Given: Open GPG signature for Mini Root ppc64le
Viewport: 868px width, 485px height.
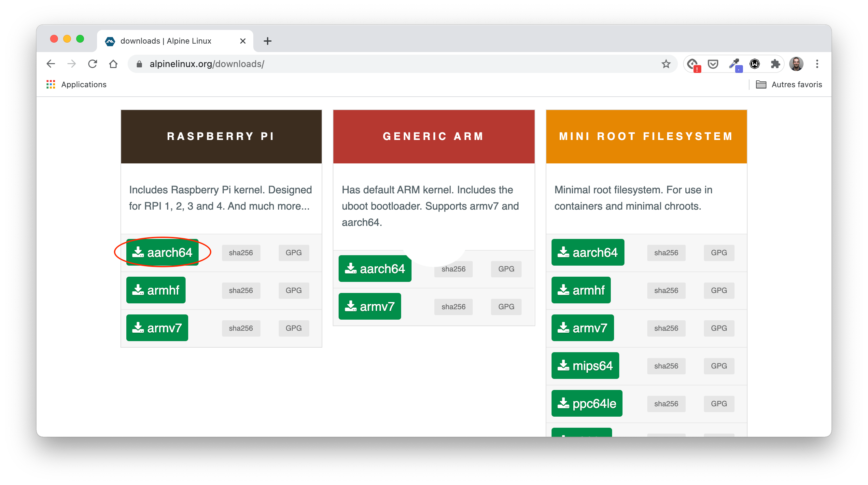Looking at the screenshot, I should pos(719,404).
